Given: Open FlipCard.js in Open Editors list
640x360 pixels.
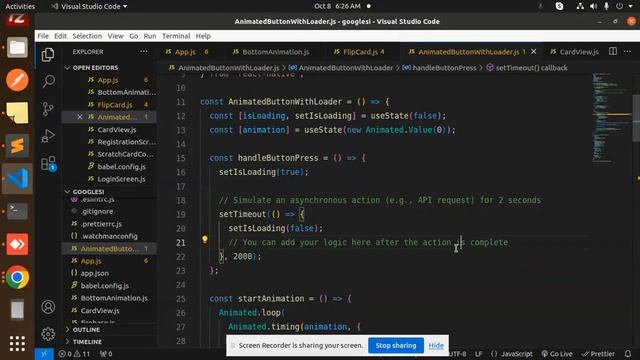Looking at the screenshot, I should pyautogui.click(x=115, y=105).
